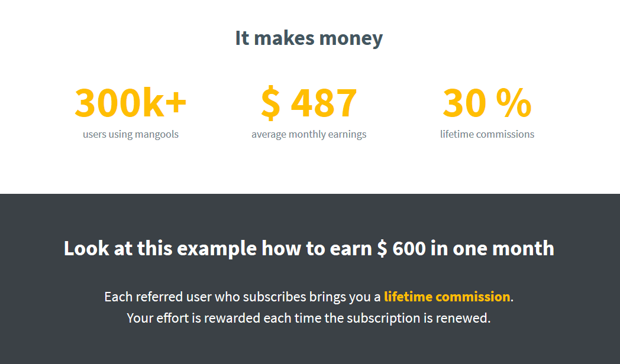
Task: Click the word 'money' in heading
Action: (x=351, y=39)
